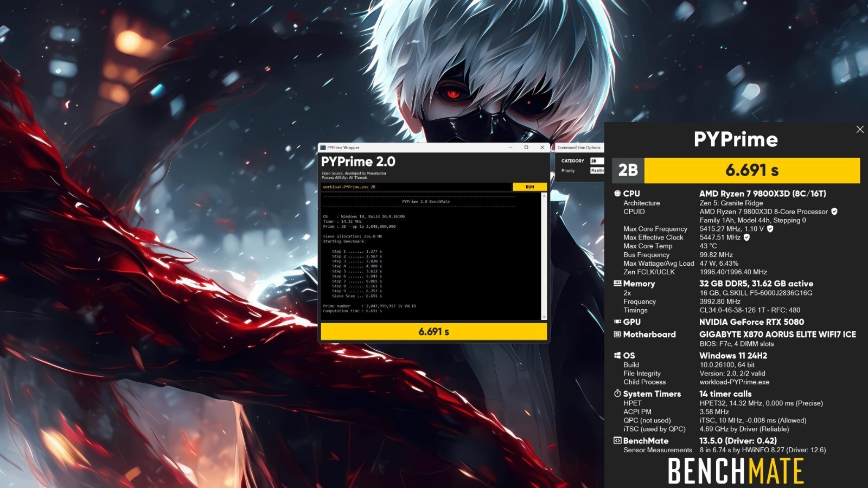Click the PYPrime 2.0 heading in wrapper window

coord(358,162)
